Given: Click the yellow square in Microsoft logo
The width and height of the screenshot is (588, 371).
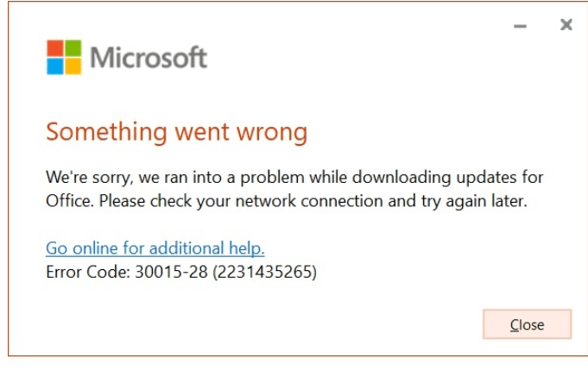Looking at the screenshot, I should [73, 66].
